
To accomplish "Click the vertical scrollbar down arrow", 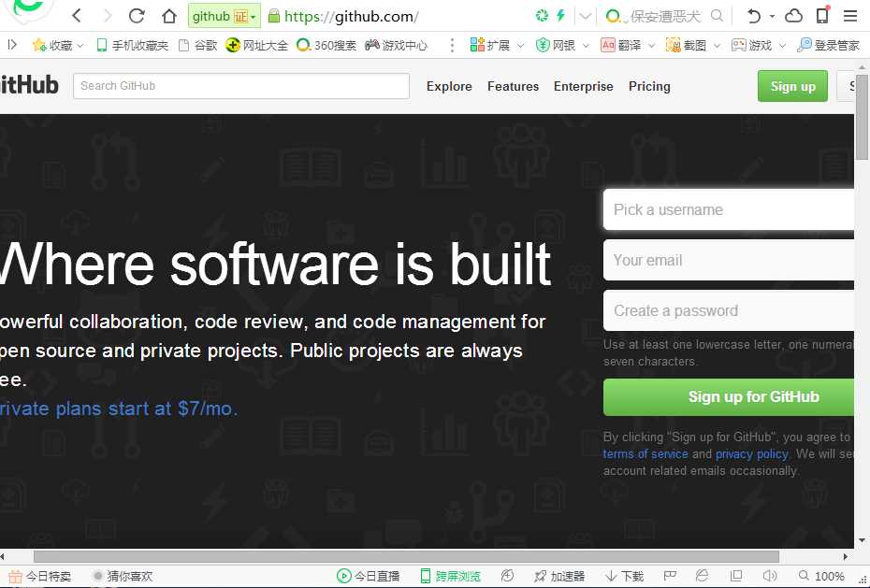I will pos(863,540).
